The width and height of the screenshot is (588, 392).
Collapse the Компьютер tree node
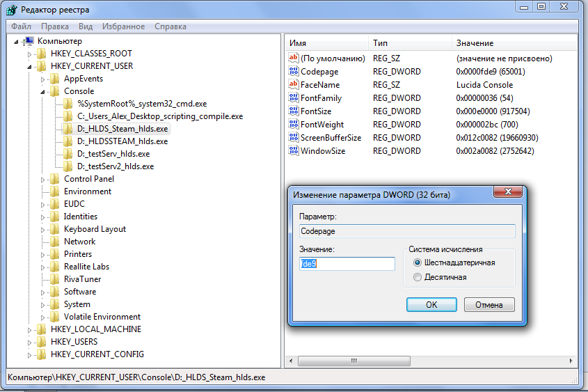click(x=16, y=42)
